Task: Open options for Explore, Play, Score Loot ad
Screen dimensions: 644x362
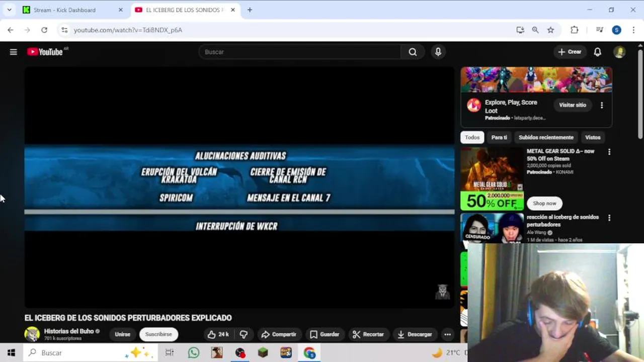Action: click(x=602, y=105)
